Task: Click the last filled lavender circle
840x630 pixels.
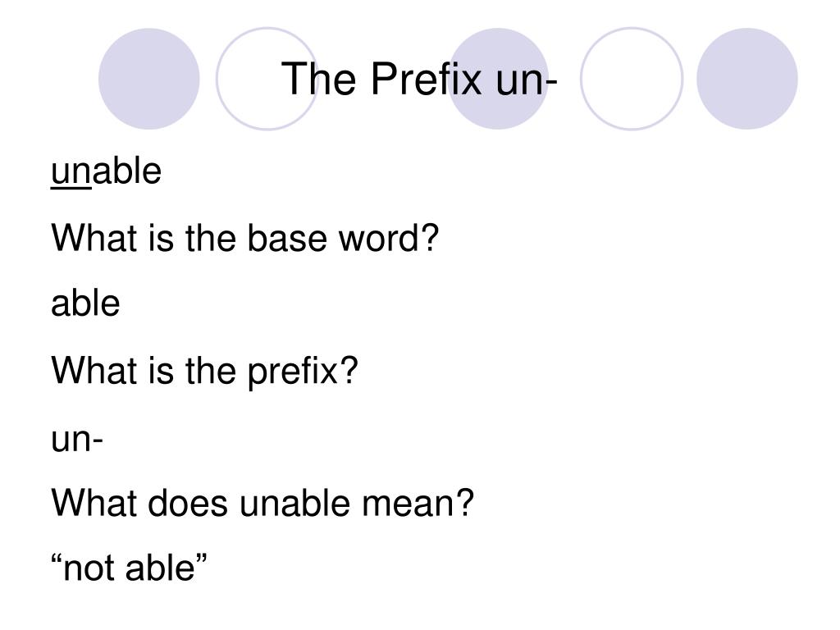Action: (747, 79)
